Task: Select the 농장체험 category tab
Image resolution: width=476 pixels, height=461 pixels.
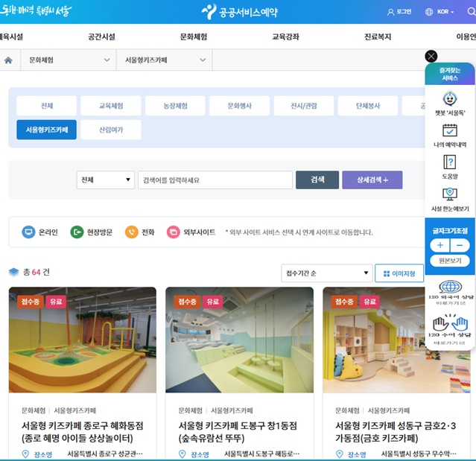Action: tap(175, 106)
